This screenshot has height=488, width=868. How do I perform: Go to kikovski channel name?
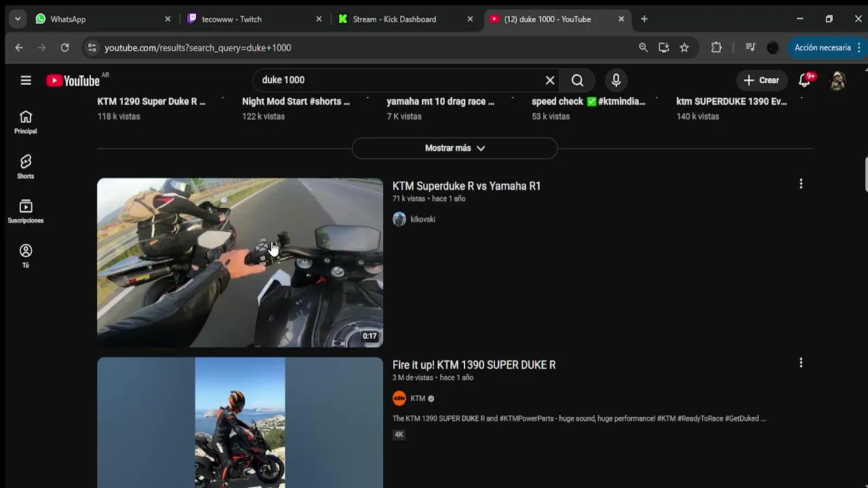422,219
